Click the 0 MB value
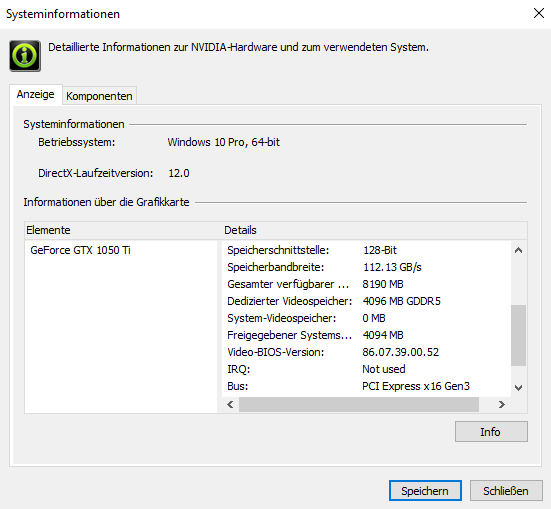 (x=374, y=318)
